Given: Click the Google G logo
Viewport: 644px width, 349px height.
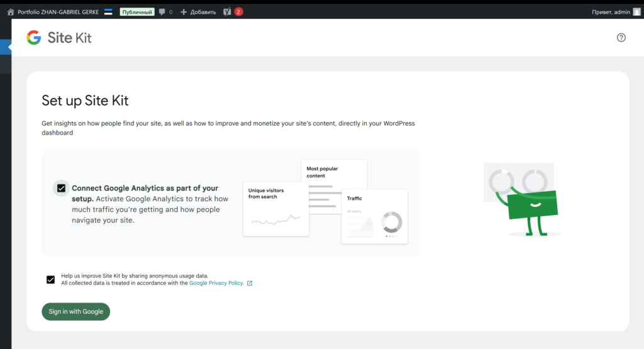Looking at the screenshot, I should (34, 37).
